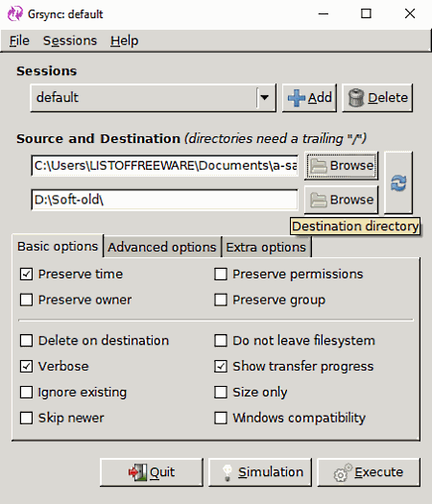The image size is (432, 504).
Task: Run Simulation with the lightbulb button
Action: (x=260, y=472)
